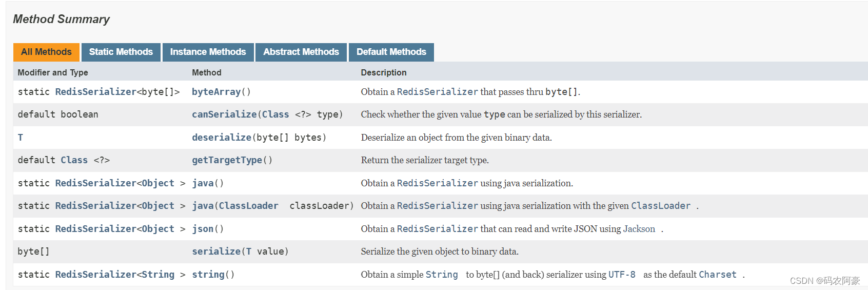
Task: Click the canSerialize method link
Action: pos(224,114)
